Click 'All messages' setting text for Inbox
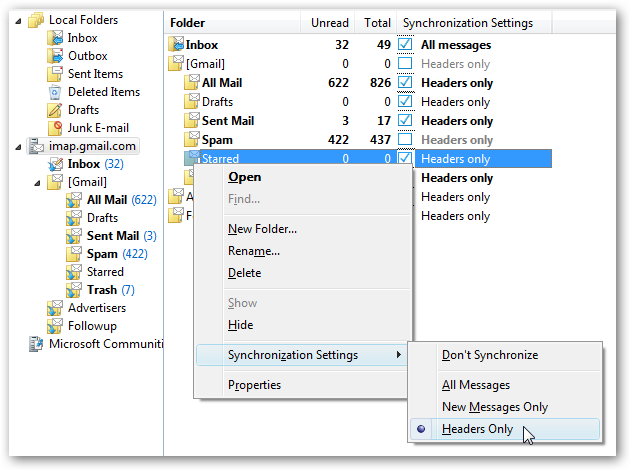The width and height of the screenshot is (630, 470). pyautogui.click(x=456, y=45)
